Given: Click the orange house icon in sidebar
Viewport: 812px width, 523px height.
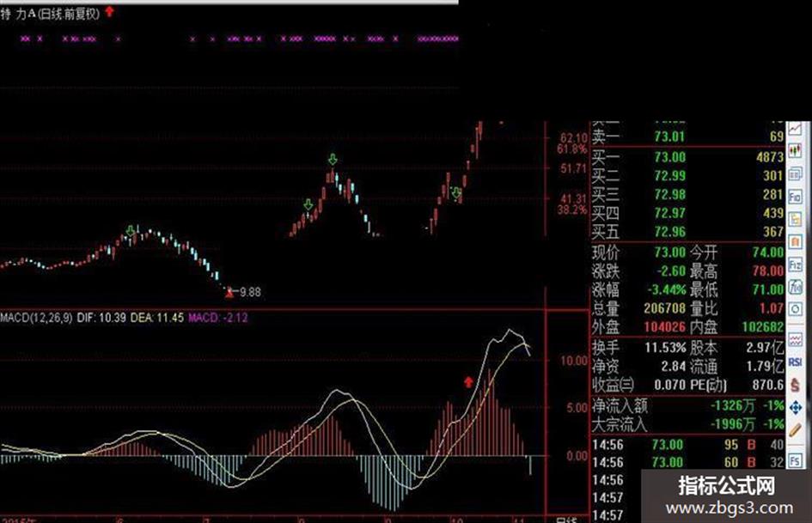Looking at the screenshot, I should click(x=795, y=242).
